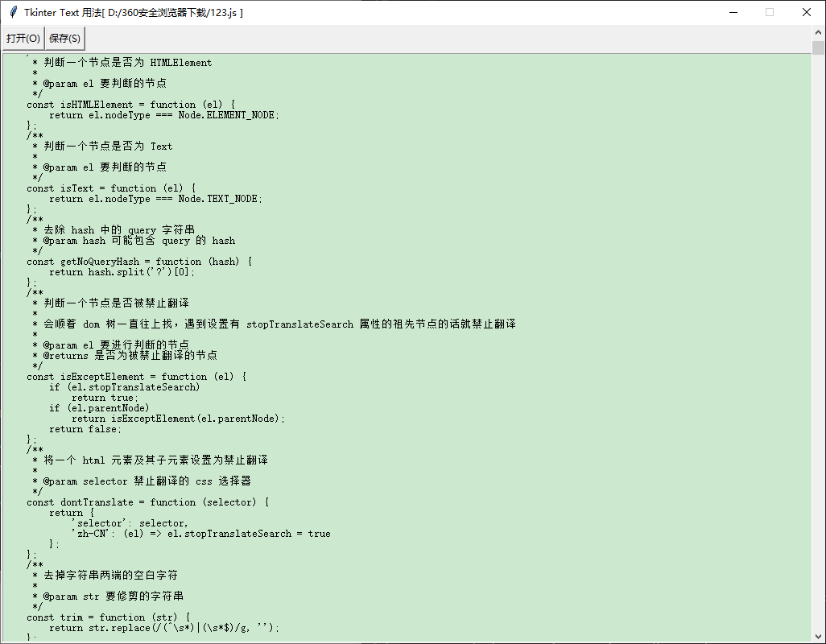826x644 pixels.
Task: Click the scrollbar down arrow
Action: 819,635
